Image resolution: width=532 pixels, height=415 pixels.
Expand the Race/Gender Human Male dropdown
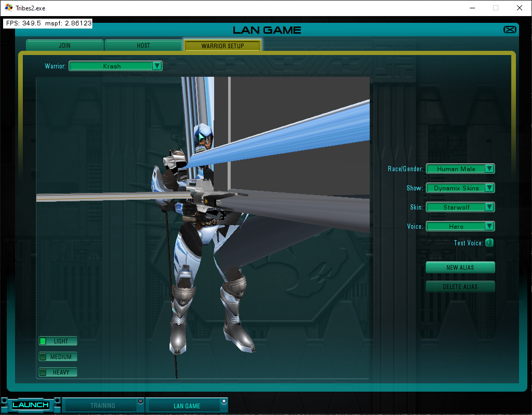click(460, 169)
